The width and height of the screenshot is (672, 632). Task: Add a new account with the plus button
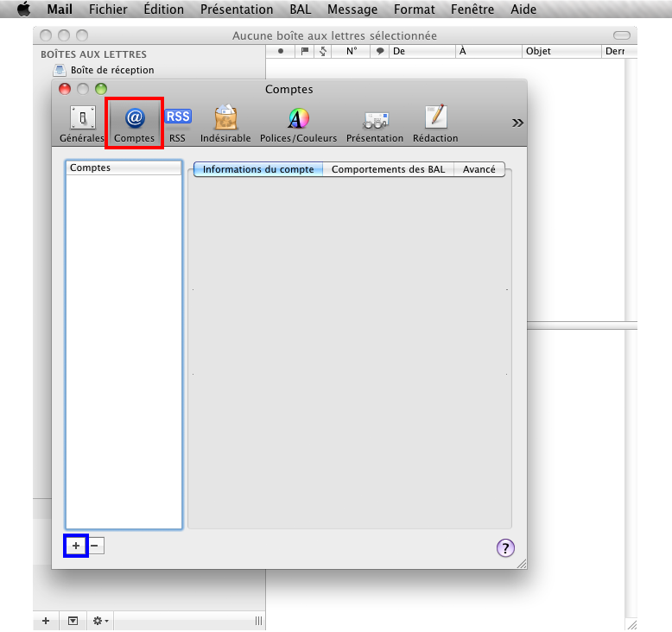tap(76, 546)
